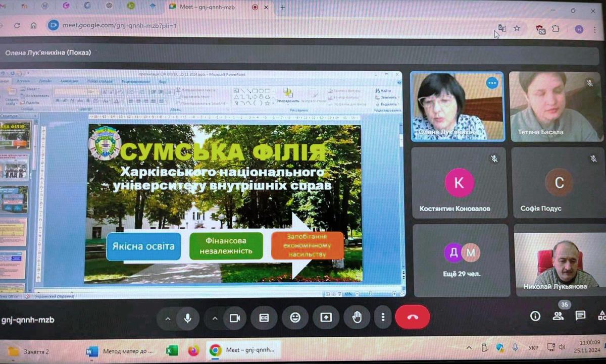Expand audio settings arrow next to microphone

tap(168, 318)
